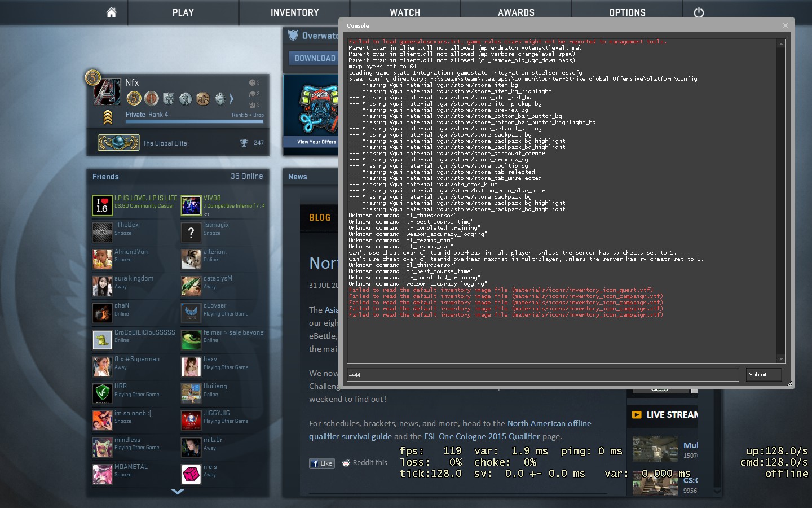Click the power quit icon

click(x=699, y=12)
